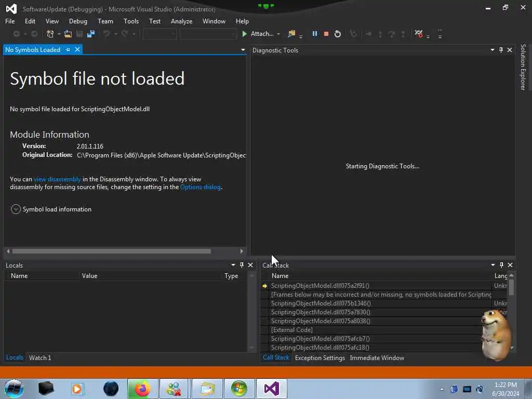This screenshot has height=399, width=532.
Task: Click Visual Studio taskbar icon
Action: [271, 389]
